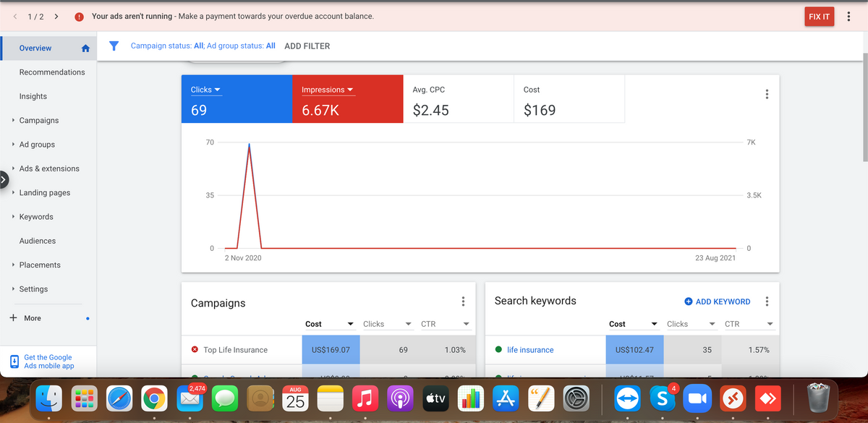
Task: Open Recommendations in the sidebar
Action: [52, 72]
